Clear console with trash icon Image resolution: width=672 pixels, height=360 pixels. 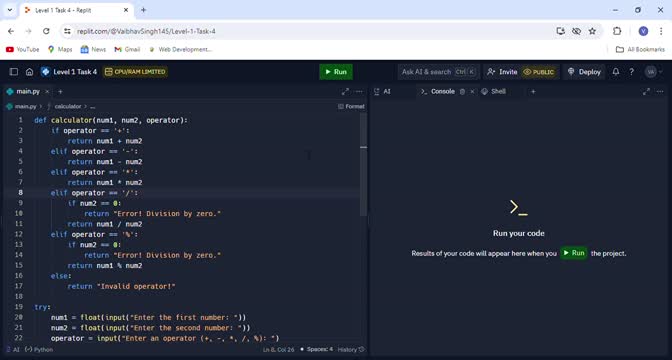[x=462, y=92]
